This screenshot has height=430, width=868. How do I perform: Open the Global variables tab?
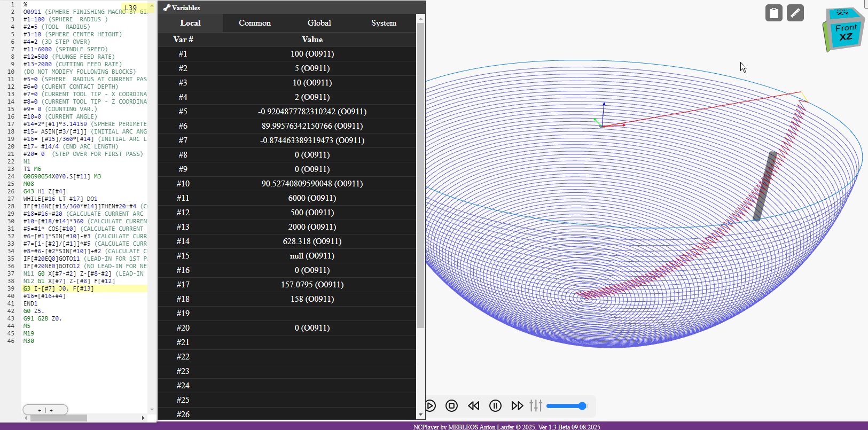pos(319,23)
